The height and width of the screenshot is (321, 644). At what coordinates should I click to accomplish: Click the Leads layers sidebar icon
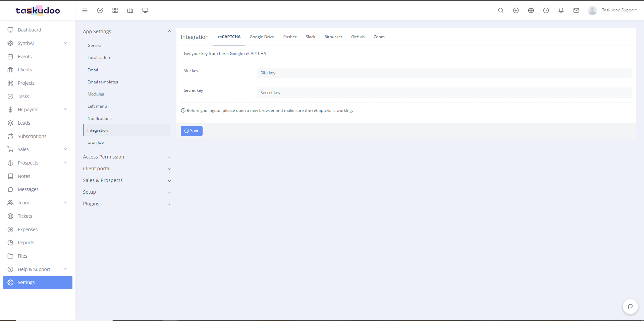coord(10,123)
